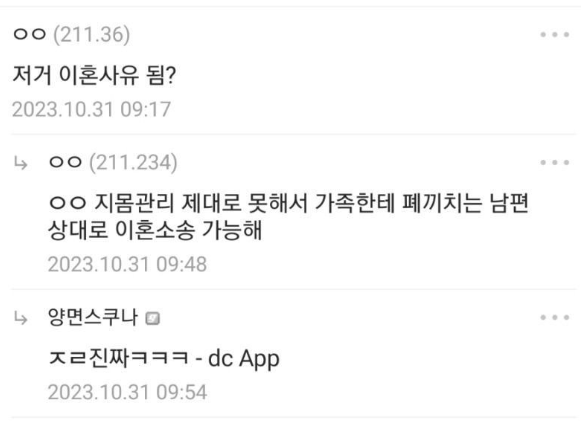Click the reply arrow beside ㅇㅇ (211.234)
Screen dimensions: 581x423
click(21, 163)
